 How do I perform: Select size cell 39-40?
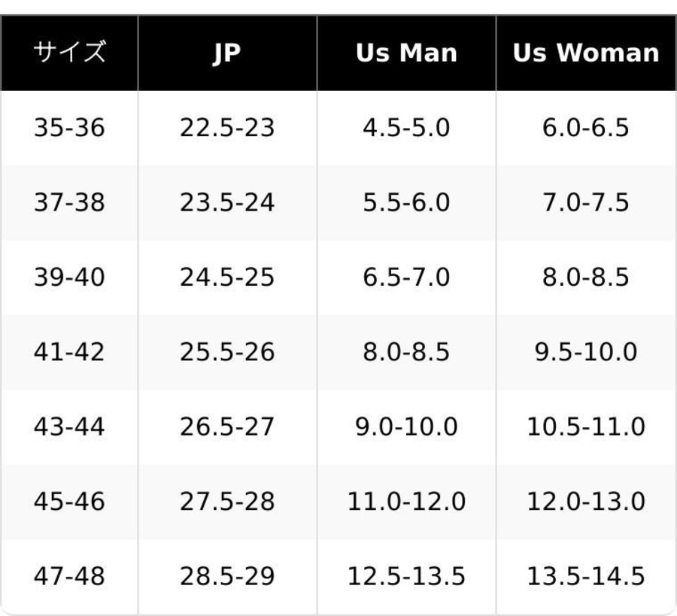[x=69, y=277]
